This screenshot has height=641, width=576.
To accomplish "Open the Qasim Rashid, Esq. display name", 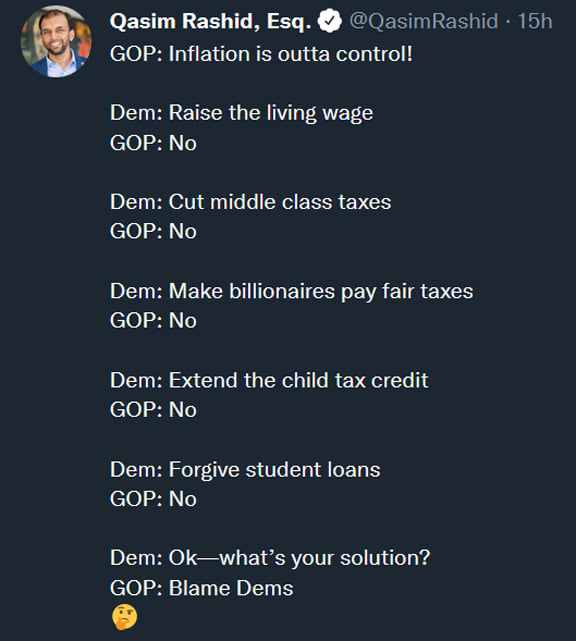I will pyautogui.click(x=210, y=21).
